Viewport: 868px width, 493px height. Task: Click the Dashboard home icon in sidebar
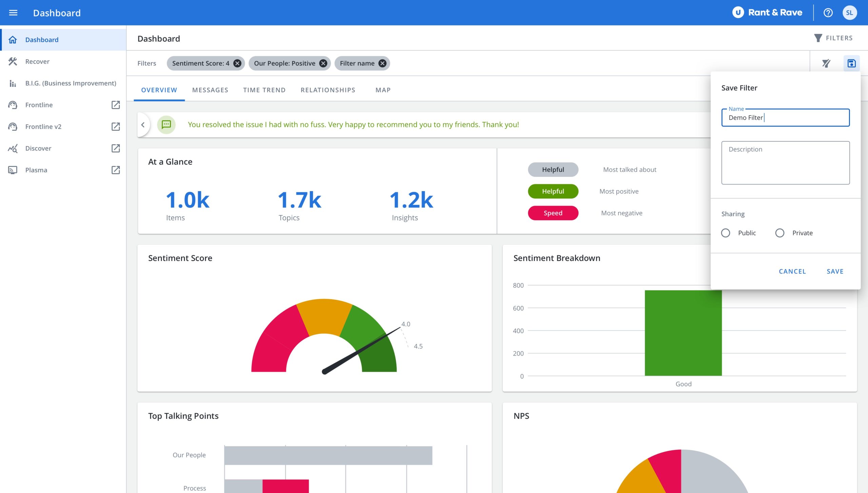tap(13, 40)
